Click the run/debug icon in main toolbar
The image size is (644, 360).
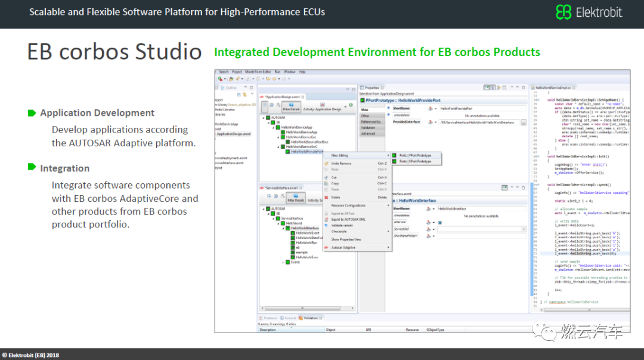tap(221, 79)
